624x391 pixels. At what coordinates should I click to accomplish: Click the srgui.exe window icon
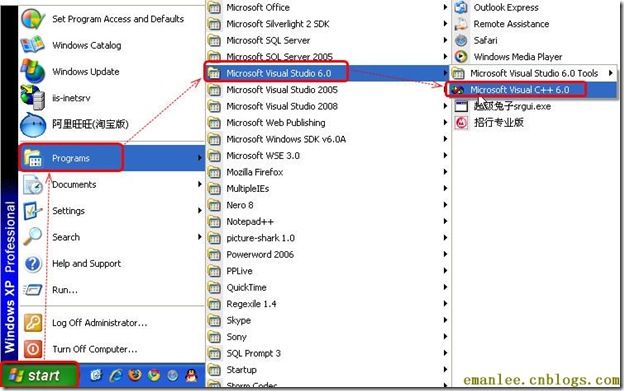(461, 106)
